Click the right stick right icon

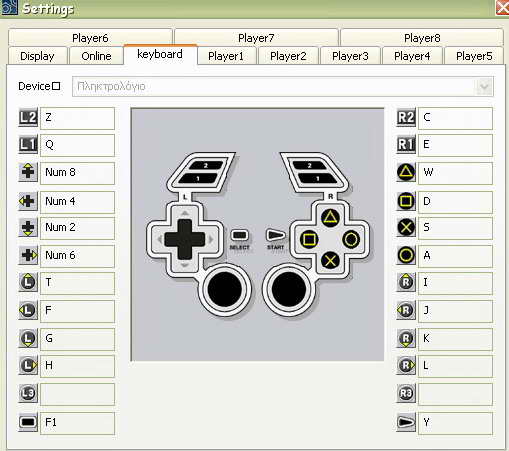406,365
